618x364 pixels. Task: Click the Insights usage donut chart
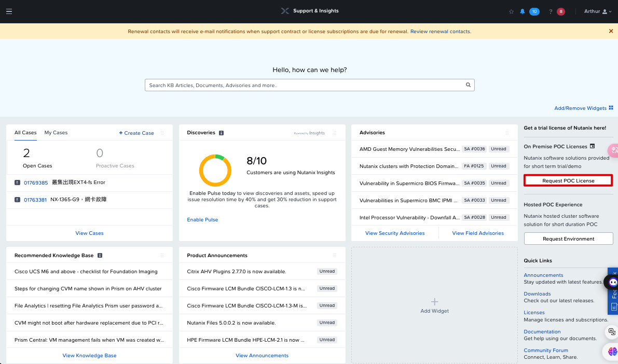(x=215, y=171)
